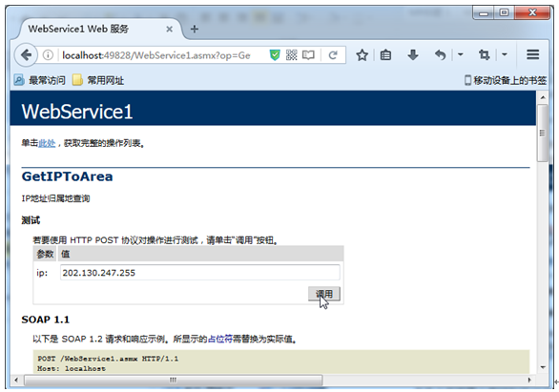Close the WebService1 Web 服务 tab

170,30
